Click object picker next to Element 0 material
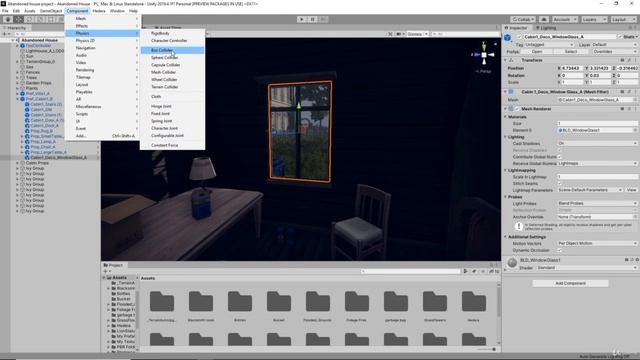The width and height of the screenshot is (640, 360). click(x=635, y=130)
